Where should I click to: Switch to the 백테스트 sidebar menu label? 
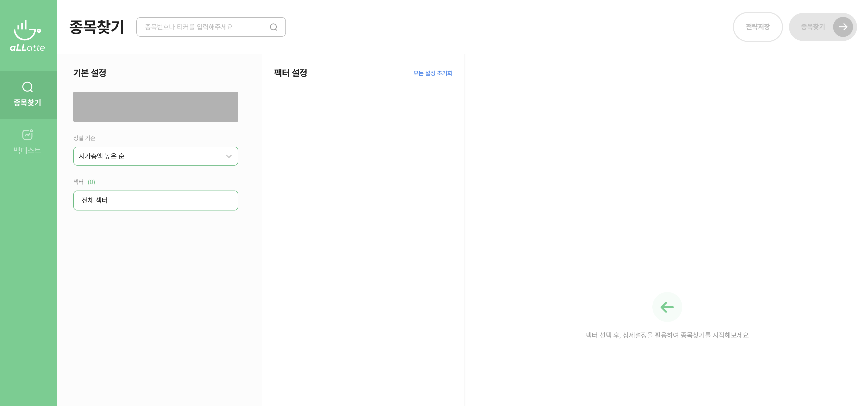point(27,150)
